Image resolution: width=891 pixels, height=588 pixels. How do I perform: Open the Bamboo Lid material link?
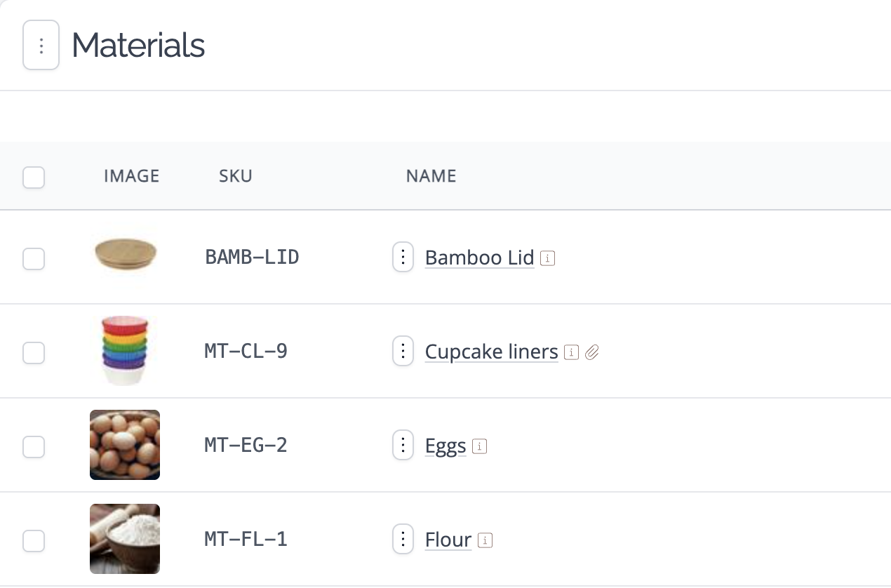coord(480,258)
